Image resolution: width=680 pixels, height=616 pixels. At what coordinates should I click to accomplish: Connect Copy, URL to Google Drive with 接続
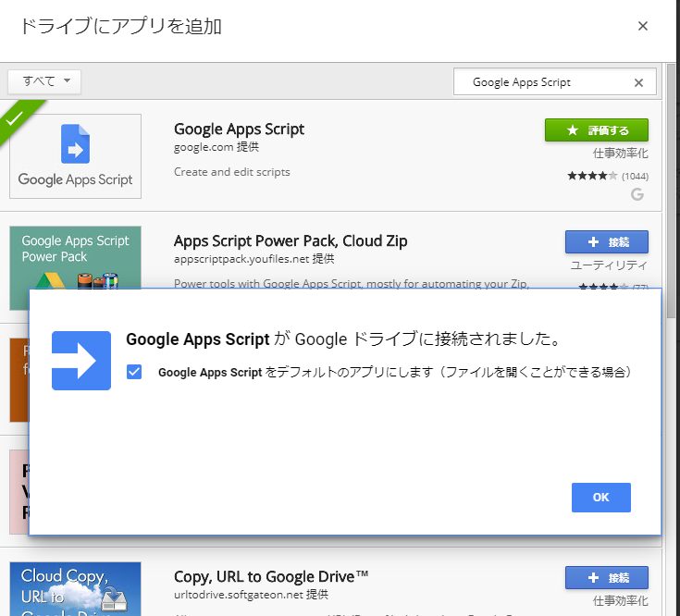(606, 577)
